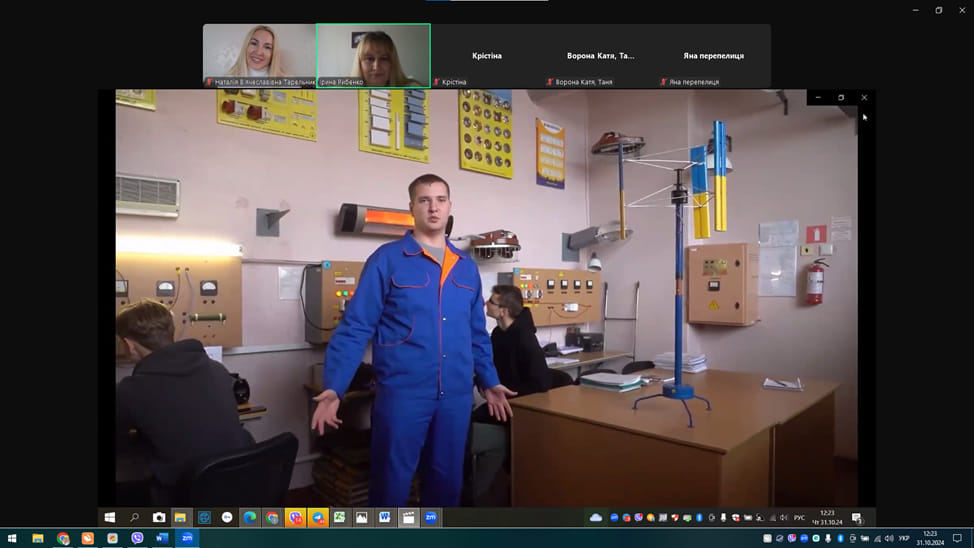
Task: Click Zoom icon on bottom Windows taskbar
Action: [187, 538]
